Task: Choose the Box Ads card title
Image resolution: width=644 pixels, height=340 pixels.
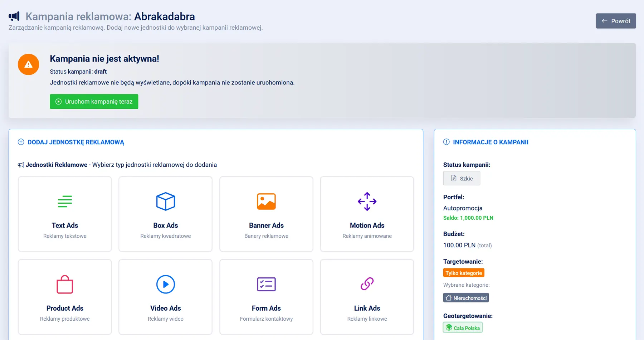Action: tap(166, 225)
